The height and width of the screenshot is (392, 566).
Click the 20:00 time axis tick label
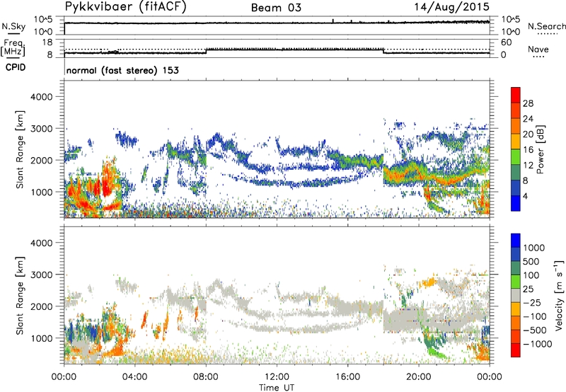(x=419, y=377)
